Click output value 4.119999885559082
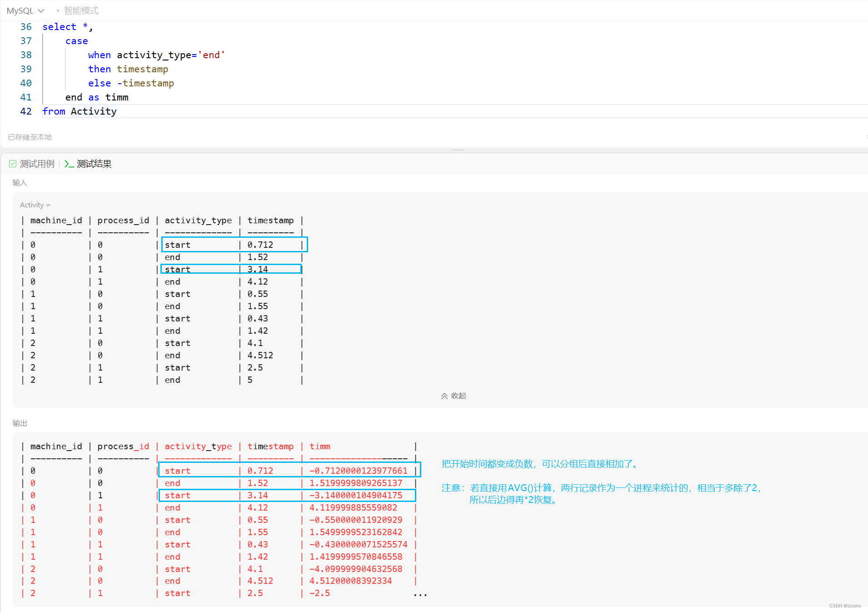Viewport: 868px width, 612px height. point(354,508)
